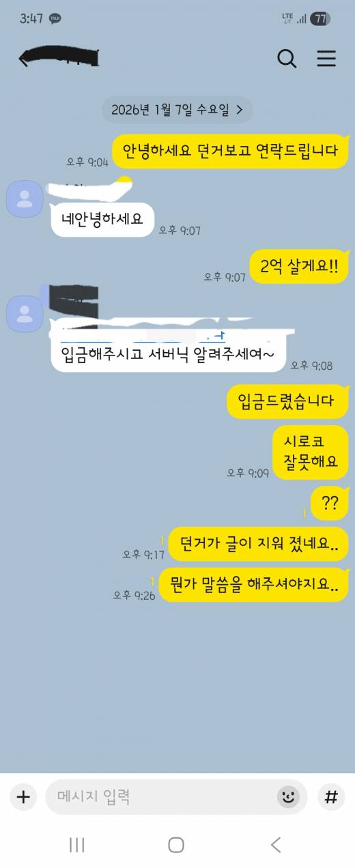355x868 pixels.
Task: Tap the 뭔가 말씀을 해주셔야지요.. message
Action: [x=253, y=585]
